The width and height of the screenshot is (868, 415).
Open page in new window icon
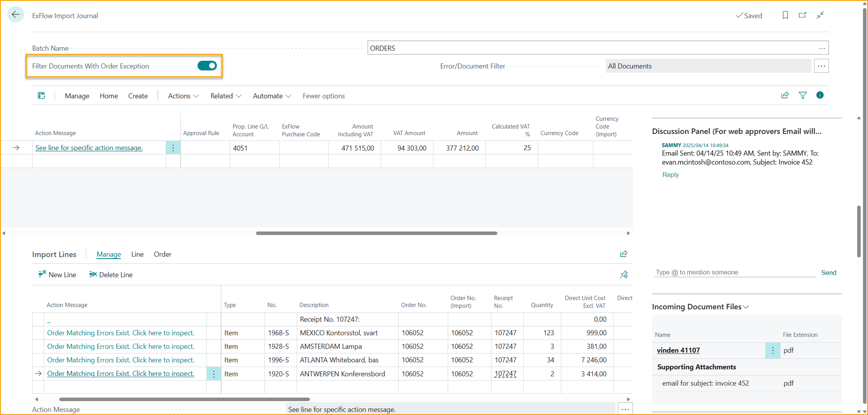tap(802, 15)
